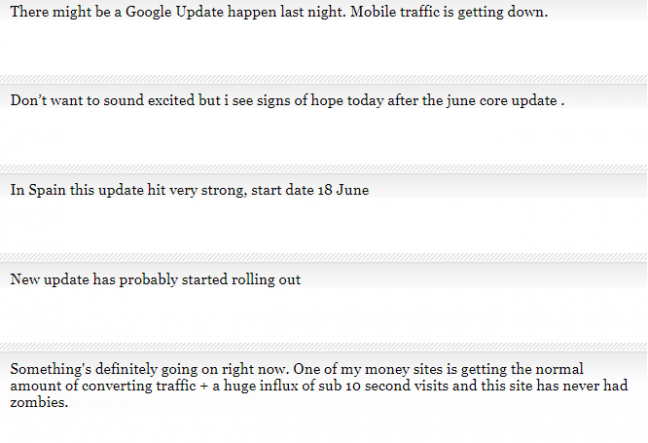This screenshot has width=648, height=443.
Task: Click the word 'zombies.' on last line
Action: pos(39,402)
